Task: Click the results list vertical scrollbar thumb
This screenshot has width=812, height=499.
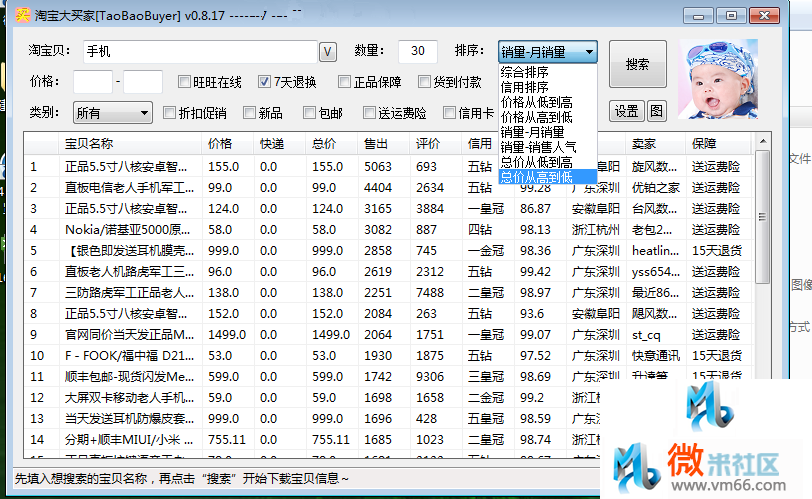Action: (x=762, y=217)
